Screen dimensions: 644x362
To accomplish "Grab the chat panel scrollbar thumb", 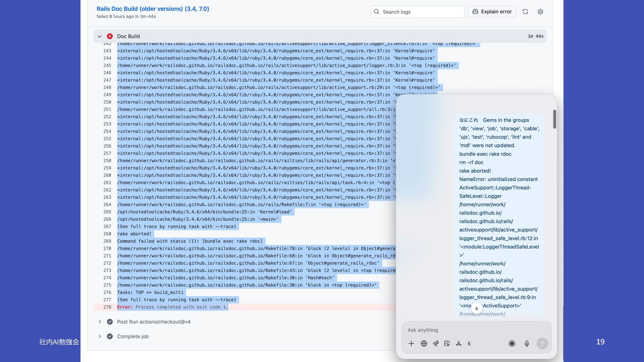I will [x=554, y=119].
